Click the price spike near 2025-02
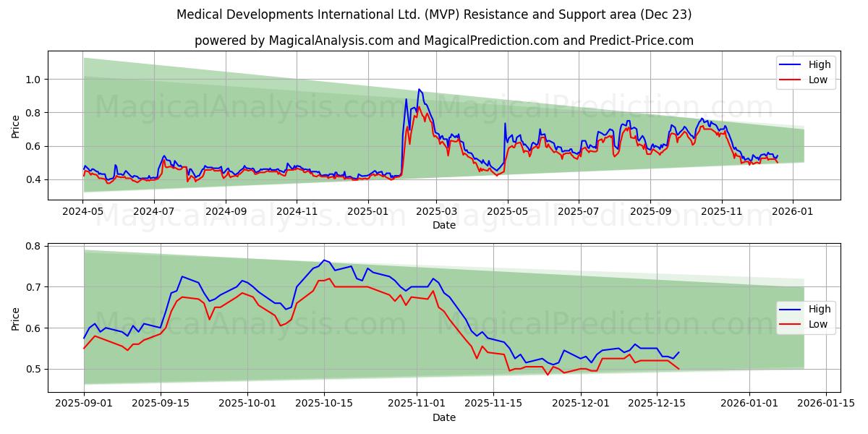This screenshot has height=434, width=868. pos(418,90)
